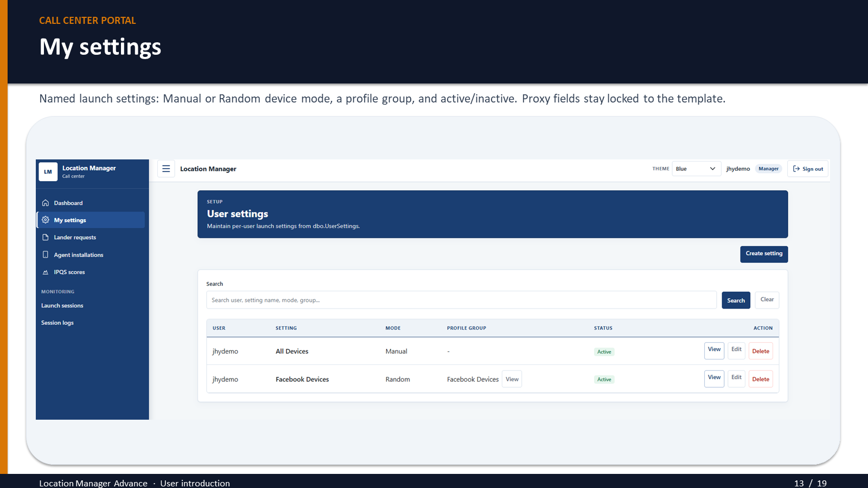Click jhydemo in the Facebook Devices row
This screenshot has width=868, height=488.
click(225, 380)
